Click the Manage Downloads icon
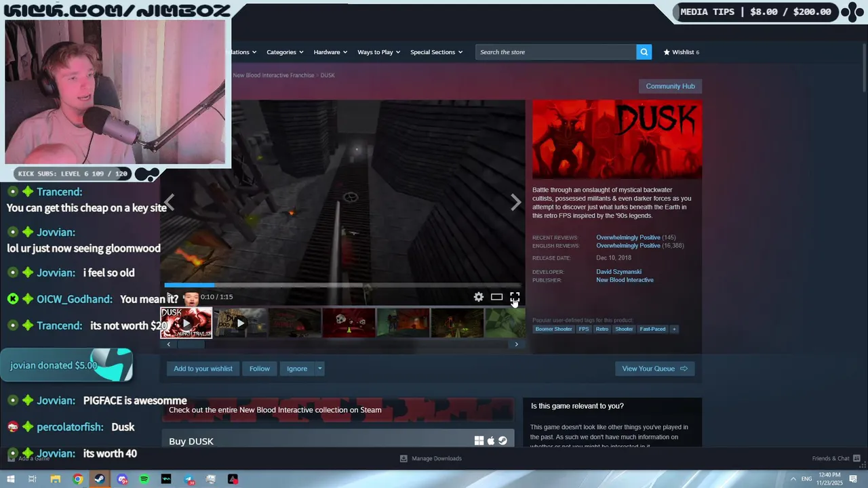868x488 pixels. (403, 458)
